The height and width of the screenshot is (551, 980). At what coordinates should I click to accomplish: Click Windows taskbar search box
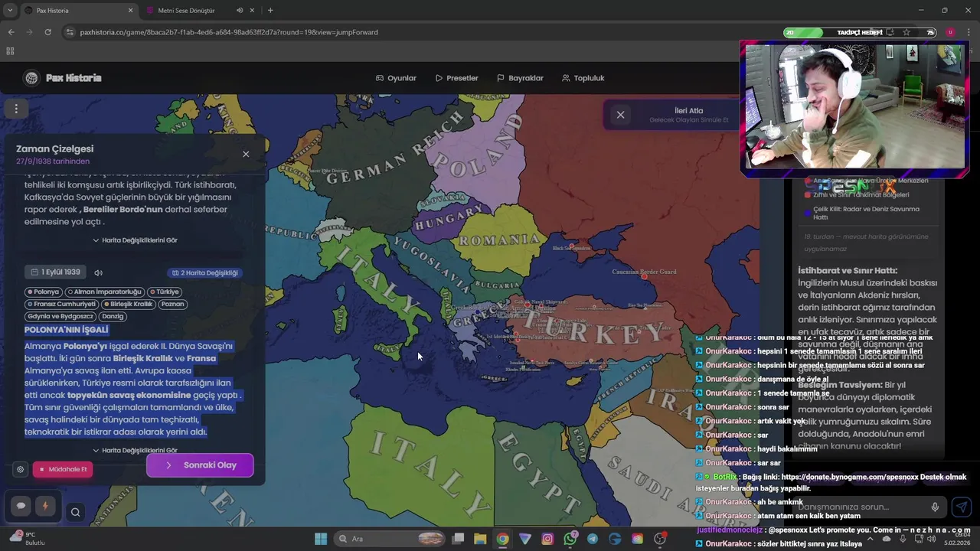[390, 539]
